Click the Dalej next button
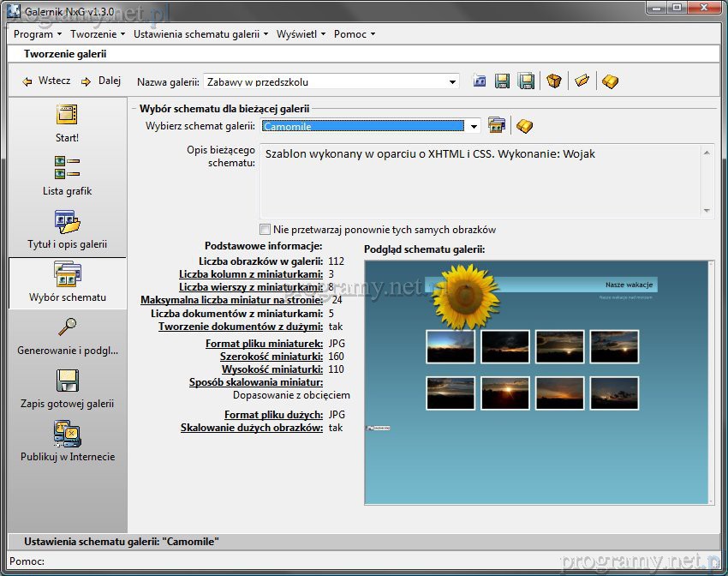 click(101, 81)
